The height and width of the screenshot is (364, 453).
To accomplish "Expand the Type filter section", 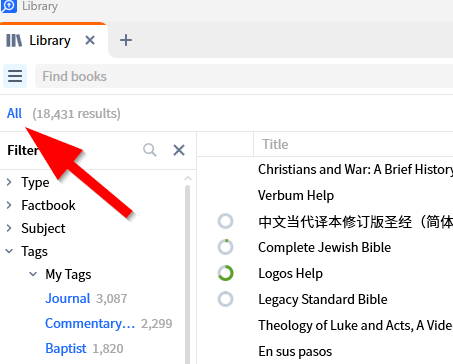I will (9, 182).
